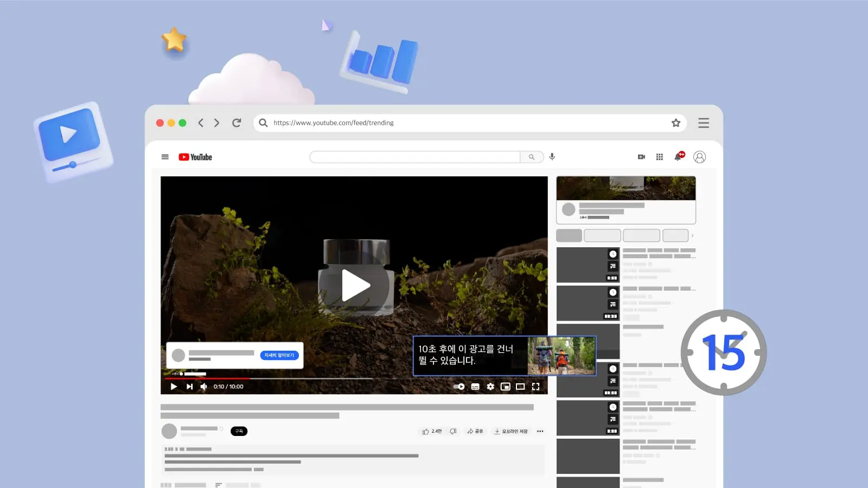Open the account profile avatar
868x488 pixels.
click(x=700, y=157)
